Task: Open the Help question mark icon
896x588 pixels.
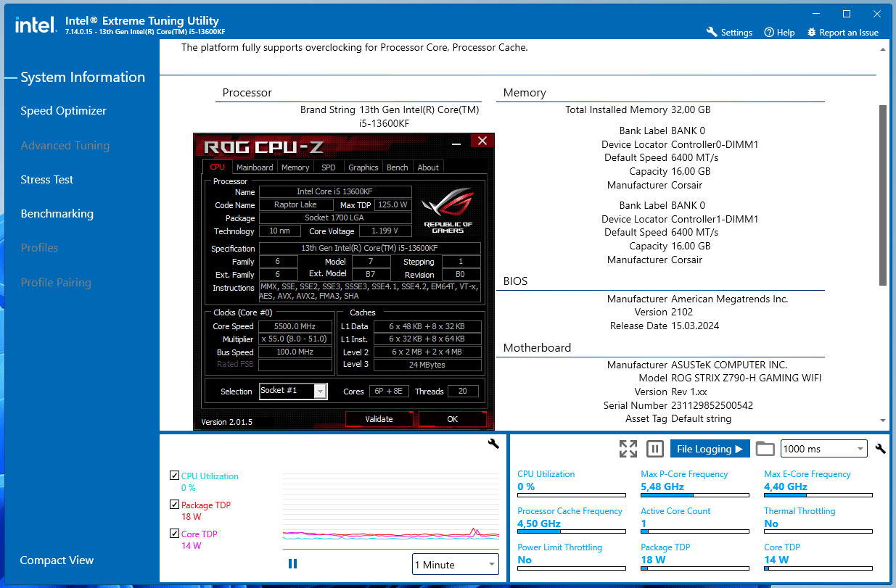Action: click(769, 32)
